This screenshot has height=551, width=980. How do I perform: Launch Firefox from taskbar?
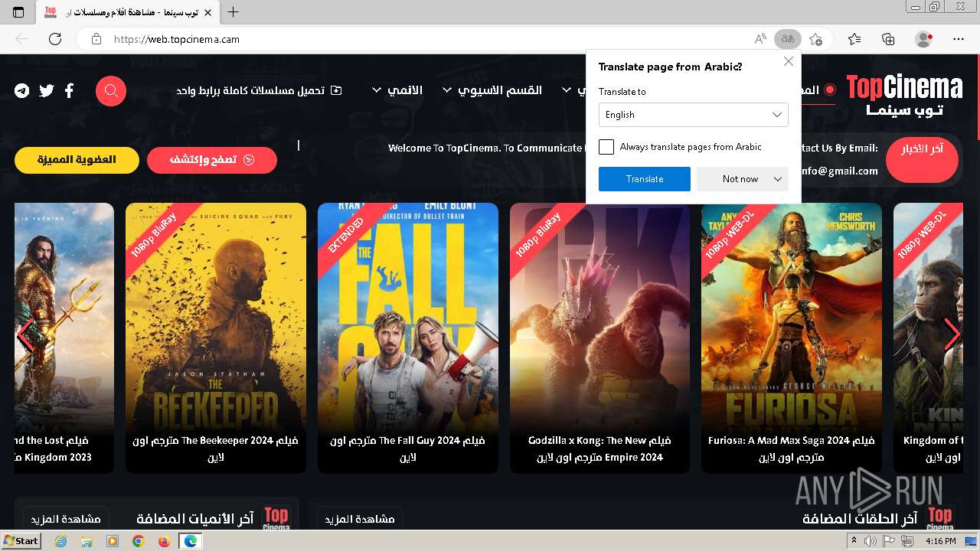pyautogui.click(x=164, y=541)
